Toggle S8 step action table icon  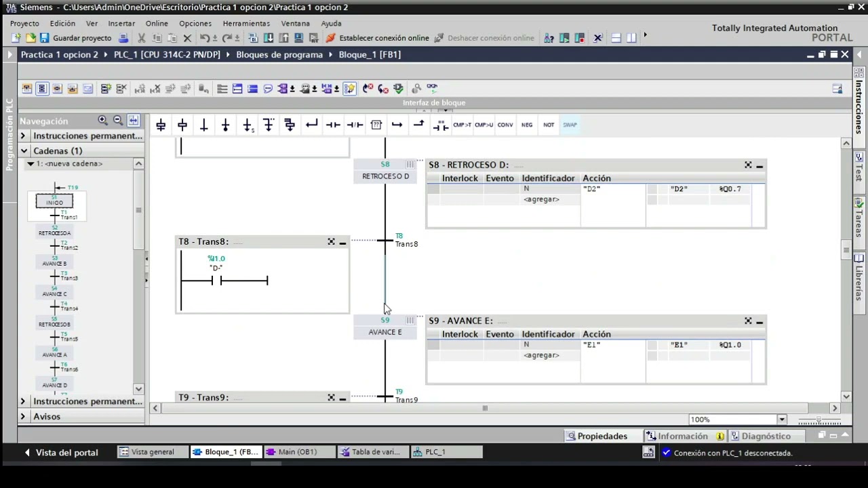(410, 165)
